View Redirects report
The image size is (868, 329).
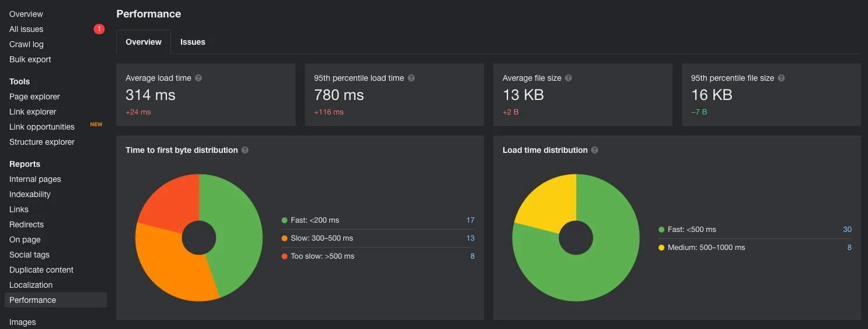click(26, 224)
